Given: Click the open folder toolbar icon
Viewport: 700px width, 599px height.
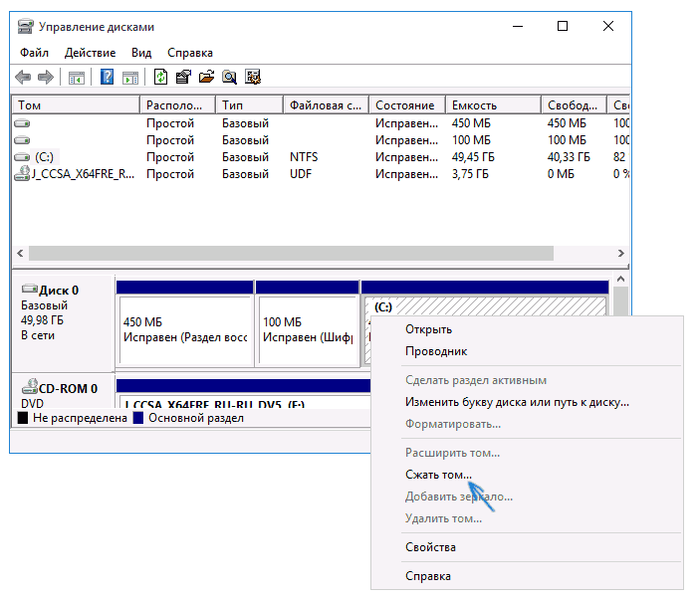Looking at the screenshot, I should (206, 77).
